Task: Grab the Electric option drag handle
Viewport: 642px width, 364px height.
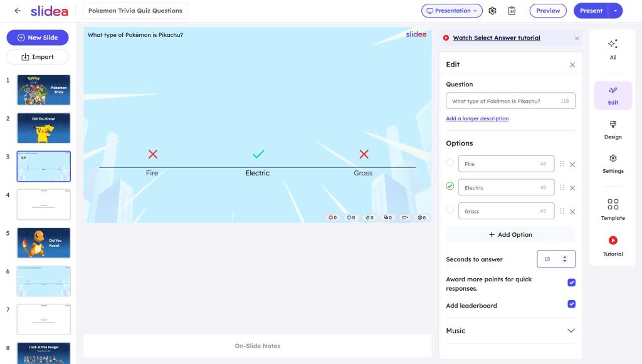Action: pyautogui.click(x=562, y=187)
